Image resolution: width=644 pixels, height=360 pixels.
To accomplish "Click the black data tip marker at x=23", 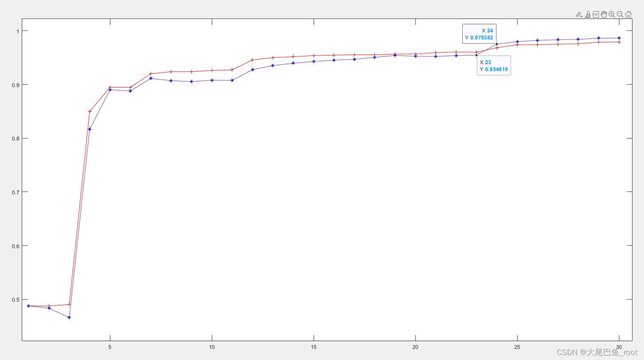I will pos(477,55).
